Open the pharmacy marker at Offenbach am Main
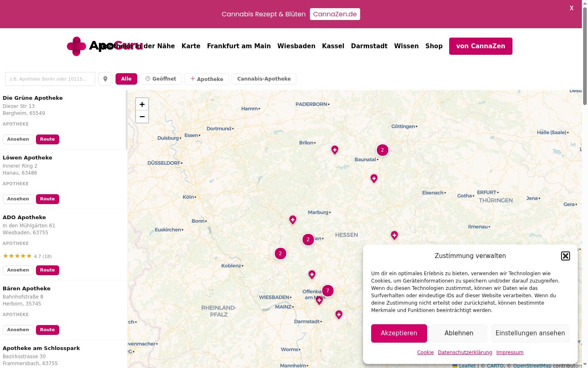Screen dimensions: 588x368 click(319, 301)
